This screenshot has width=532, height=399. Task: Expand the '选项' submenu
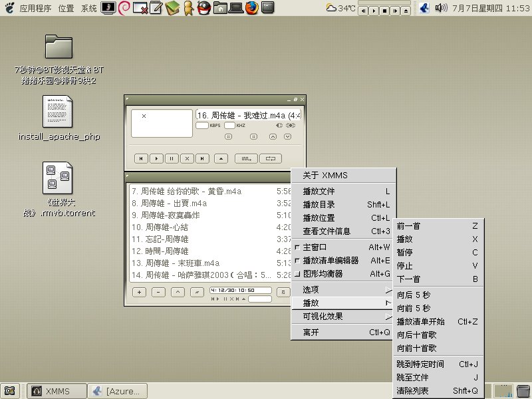coord(343,290)
